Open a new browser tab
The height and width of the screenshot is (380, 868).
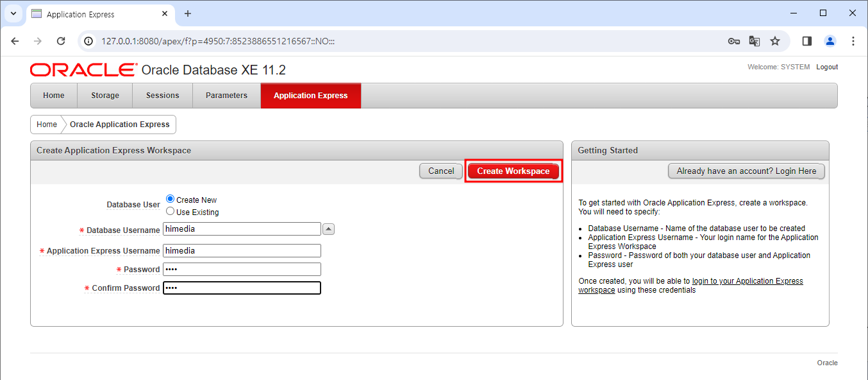tap(188, 13)
